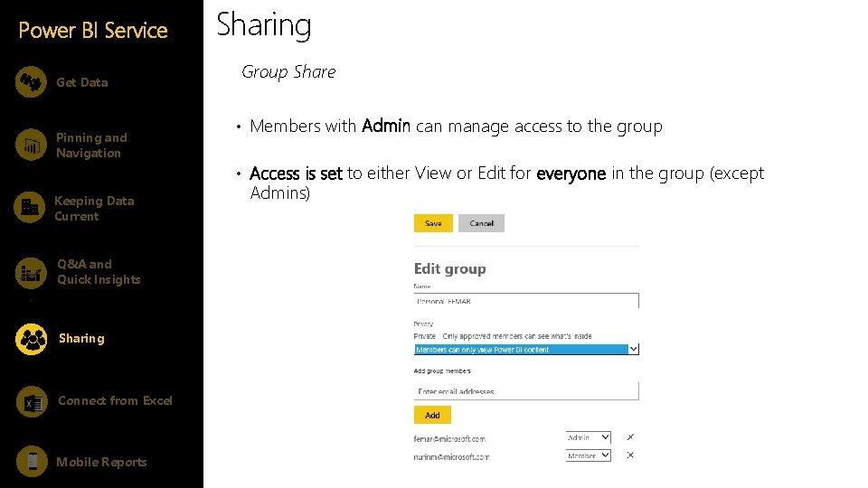Select the Keeping Data Current icon
Image resolution: width=868 pixels, height=488 pixels.
click(30, 208)
